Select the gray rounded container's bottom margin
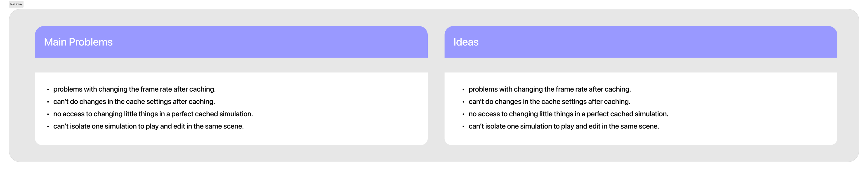Viewport: 868px width, 171px height. (x=434, y=153)
